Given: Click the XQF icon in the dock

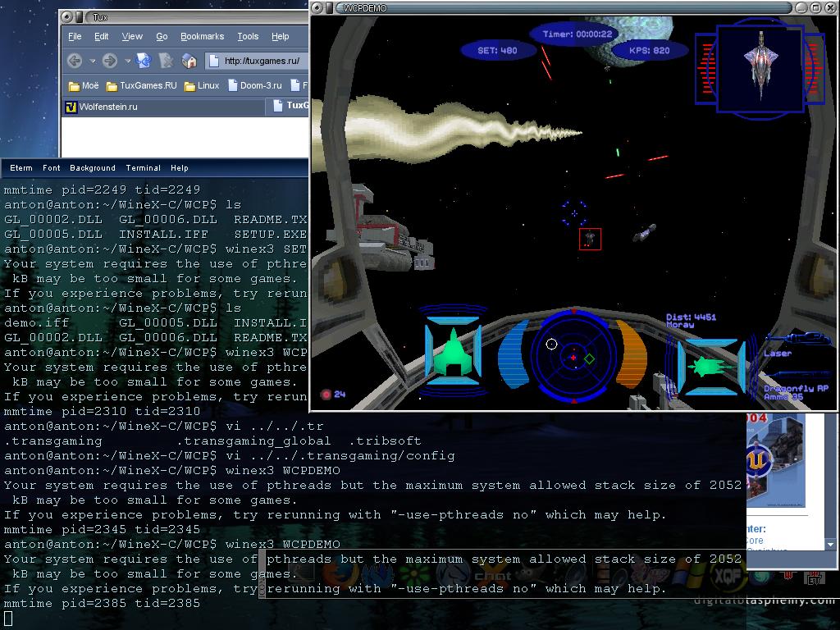Looking at the screenshot, I should [728, 576].
